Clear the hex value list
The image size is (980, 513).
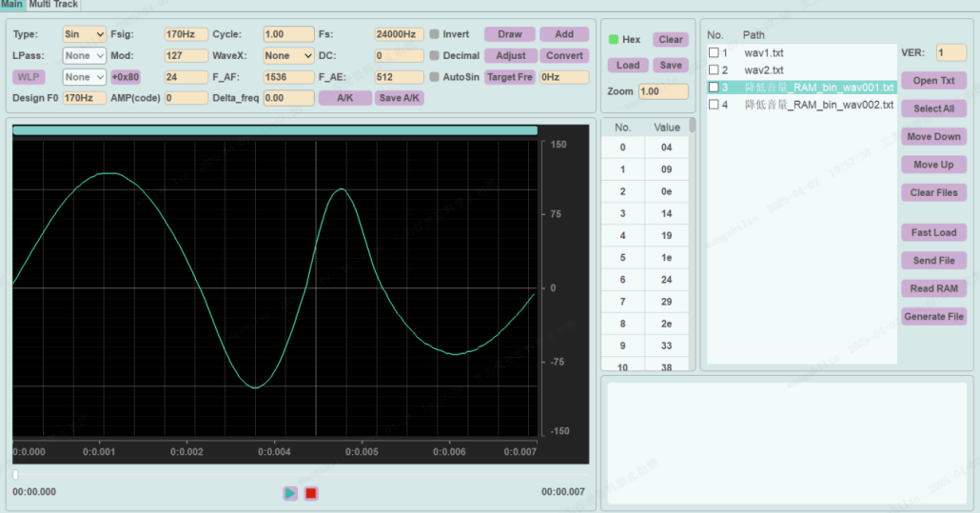pyautogui.click(x=671, y=39)
